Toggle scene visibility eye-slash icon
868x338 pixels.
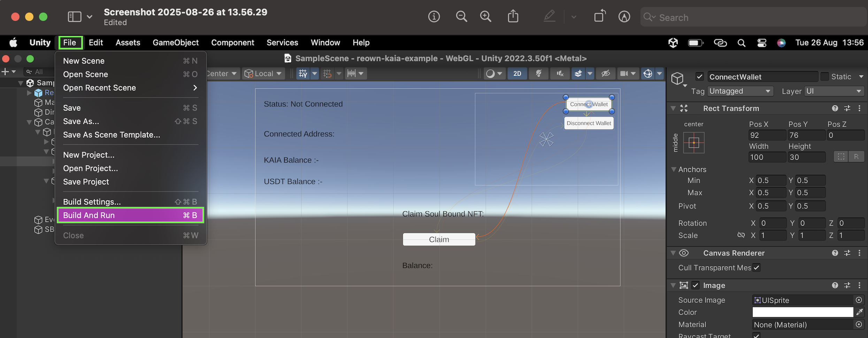[x=605, y=74]
